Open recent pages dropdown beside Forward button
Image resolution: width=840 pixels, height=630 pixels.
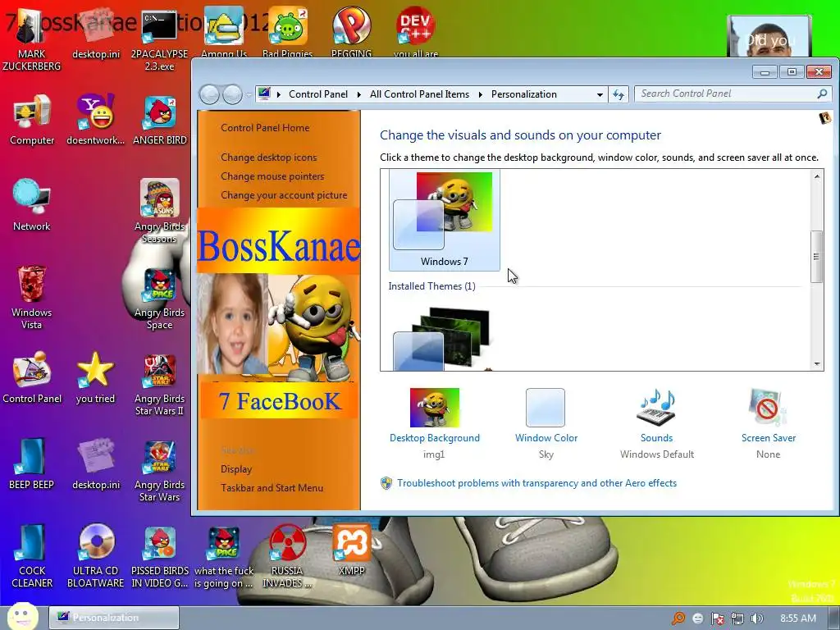(x=249, y=95)
